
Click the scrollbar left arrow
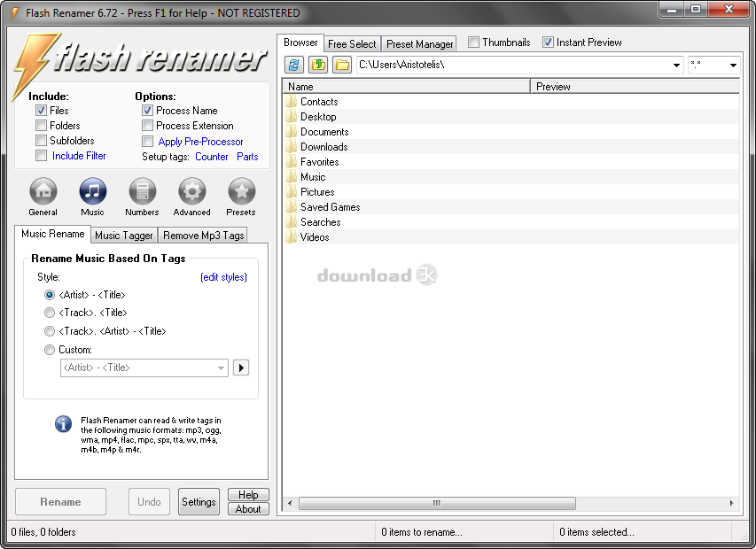pyautogui.click(x=290, y=503)
